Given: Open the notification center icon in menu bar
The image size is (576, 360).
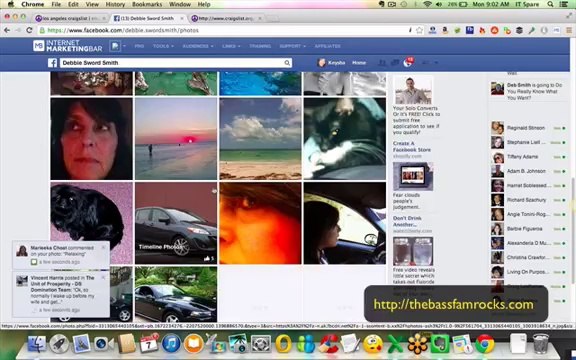Looking at the screenshot, I should click(564, 4).
